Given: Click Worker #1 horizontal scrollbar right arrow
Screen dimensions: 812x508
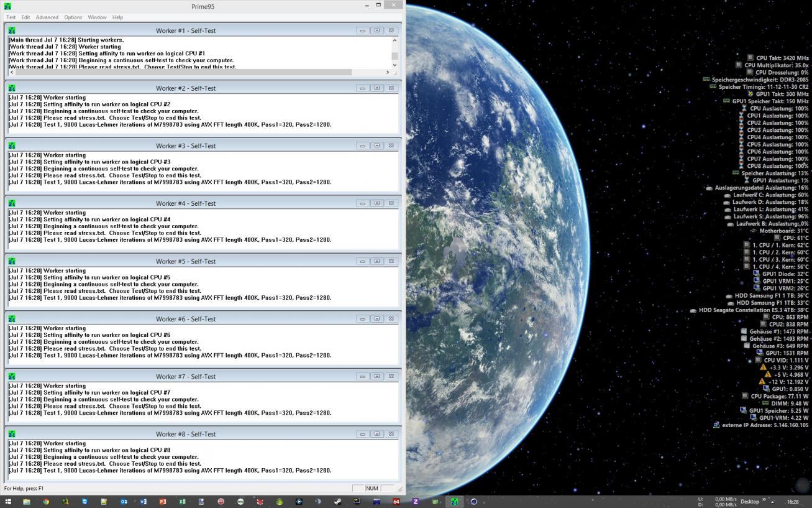Looking at the screenshot, I should [388, 72].
